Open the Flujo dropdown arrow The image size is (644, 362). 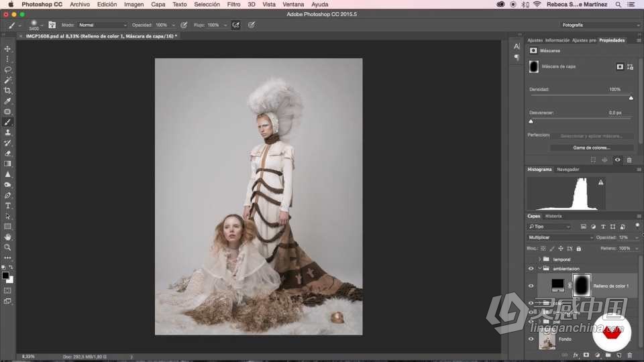pos(225,25)
